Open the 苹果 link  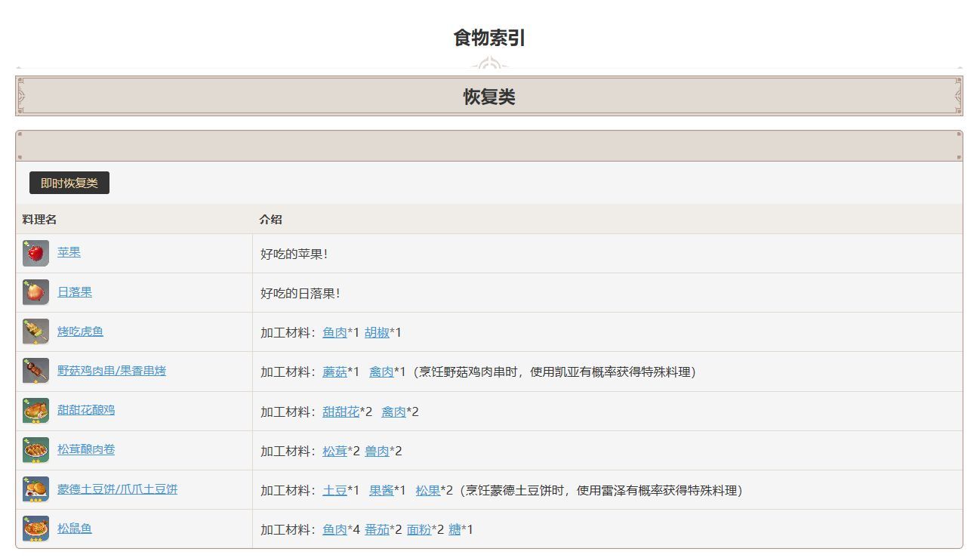coord(69,253)
